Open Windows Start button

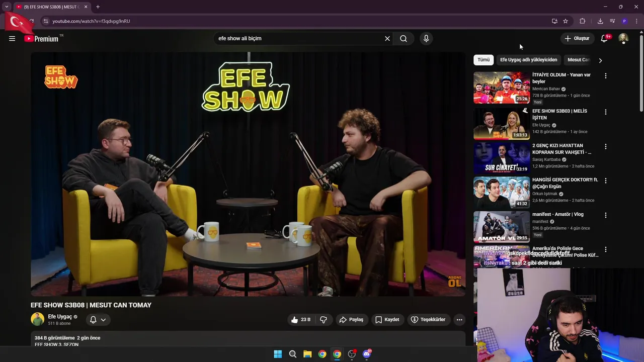click(x=278, y=354)
